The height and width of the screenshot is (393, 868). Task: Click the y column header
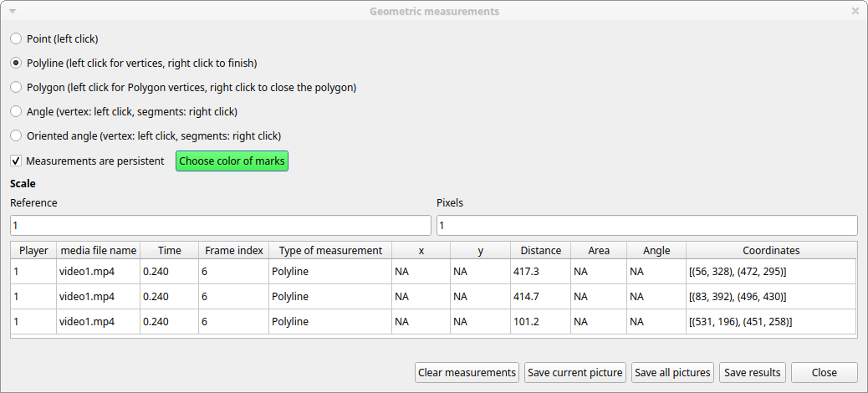(481, 251)
